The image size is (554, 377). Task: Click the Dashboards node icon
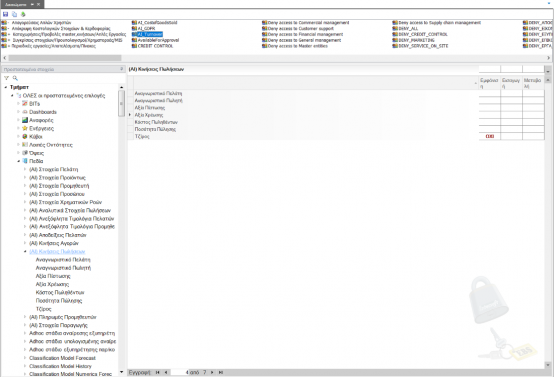pyautogui.click(x=25, y=112)
